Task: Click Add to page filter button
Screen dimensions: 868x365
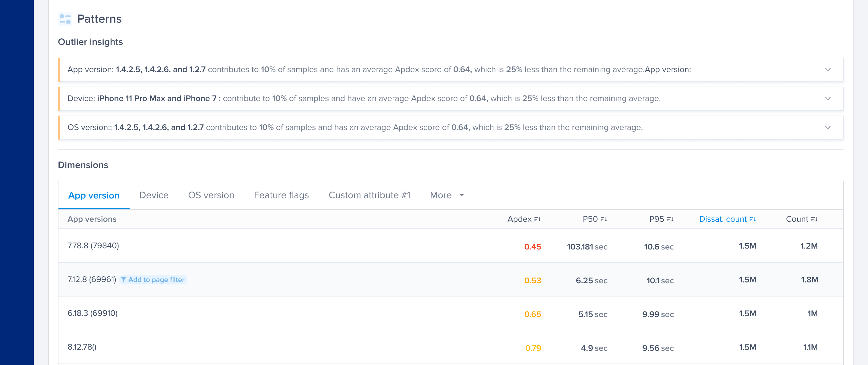Action: (x=156, y=280)
